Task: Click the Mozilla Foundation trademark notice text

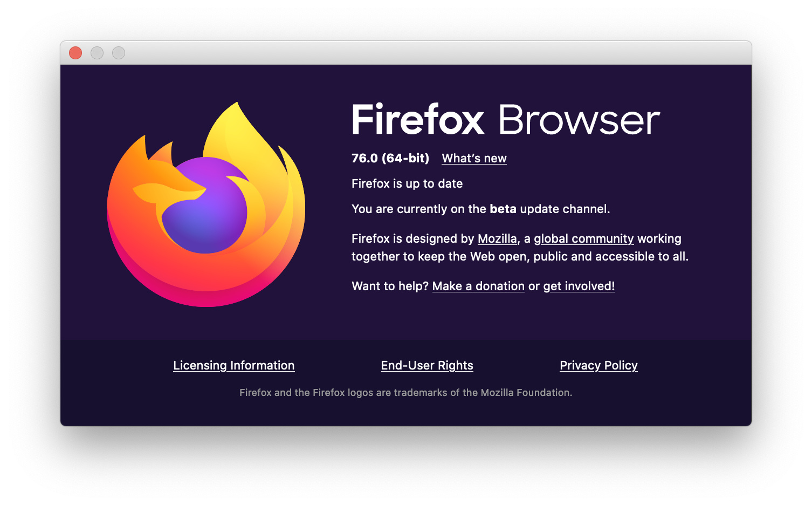Action: point(406,393)
